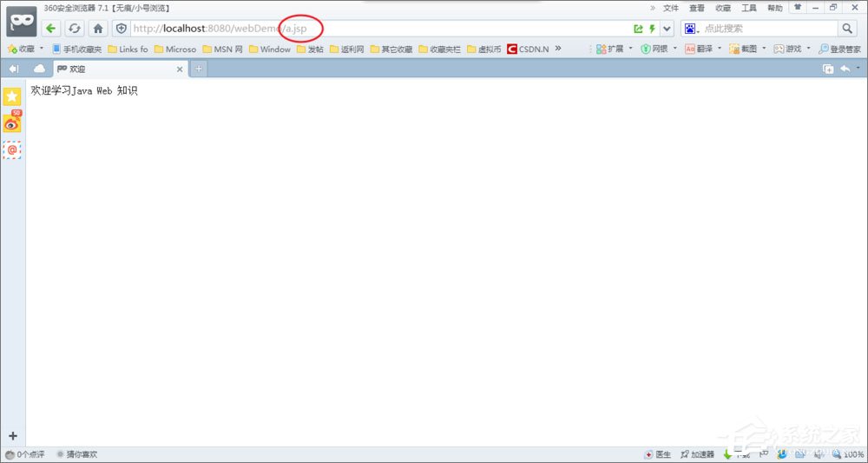Open the Links fo bookmark folder
Viewport: 868px width, 463px height.
click(128, 49)
